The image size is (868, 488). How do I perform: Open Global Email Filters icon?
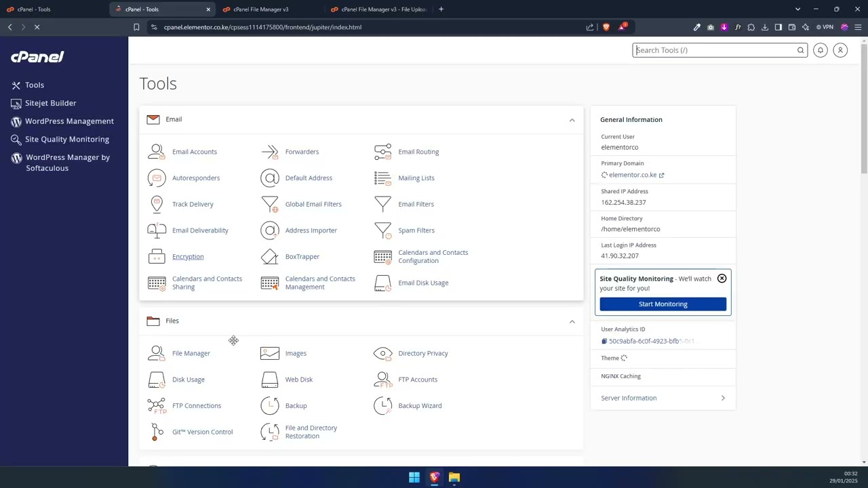click(270, 204)
